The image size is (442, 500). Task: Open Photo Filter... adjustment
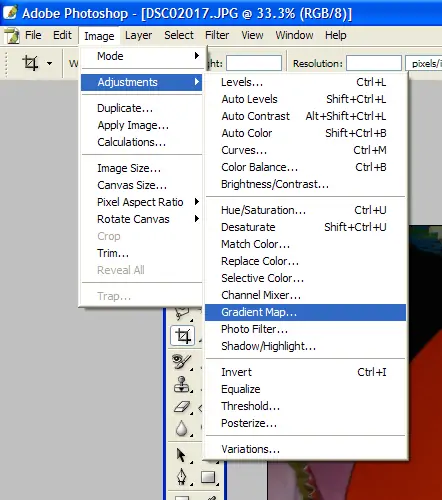pyautogui.click(x=305, y=329)
